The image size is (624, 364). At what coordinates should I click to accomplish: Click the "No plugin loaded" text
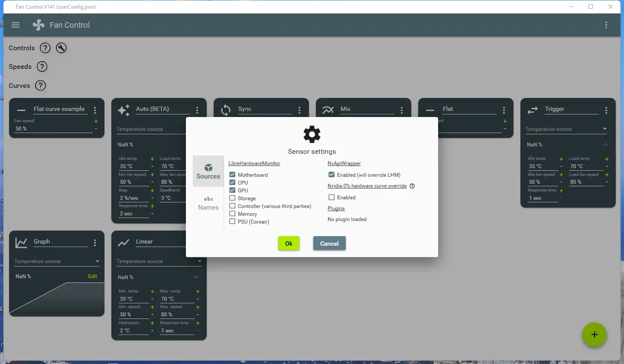pyautogui.click(x=347, y=219)
